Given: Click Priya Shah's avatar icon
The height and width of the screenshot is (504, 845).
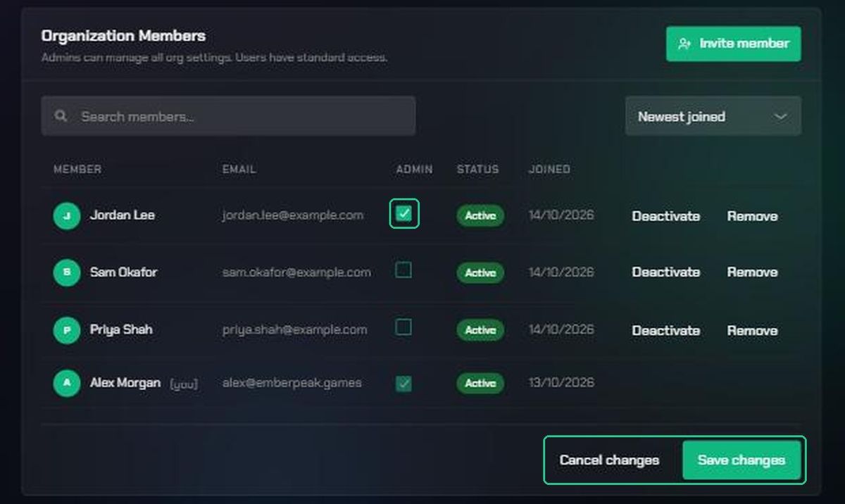Looking at the screenshot, I should pyautogui.click(x=67, y=330).
